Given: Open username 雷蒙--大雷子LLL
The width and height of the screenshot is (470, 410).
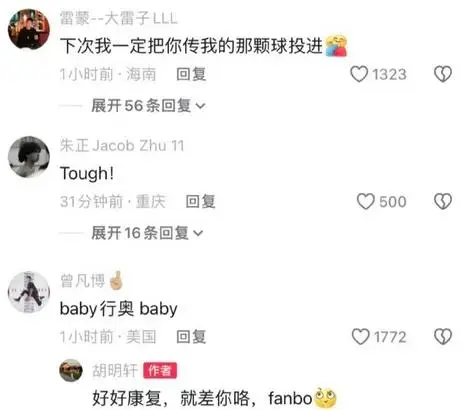Looking at the screenshot, I should coord(118,18).
